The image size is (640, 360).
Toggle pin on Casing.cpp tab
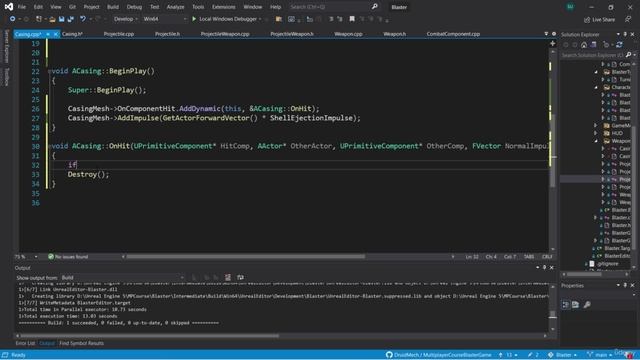pos(48,34)
